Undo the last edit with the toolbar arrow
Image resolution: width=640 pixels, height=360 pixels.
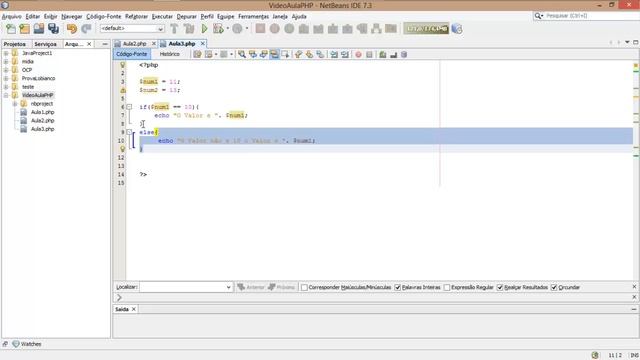(x=72, y=29)
